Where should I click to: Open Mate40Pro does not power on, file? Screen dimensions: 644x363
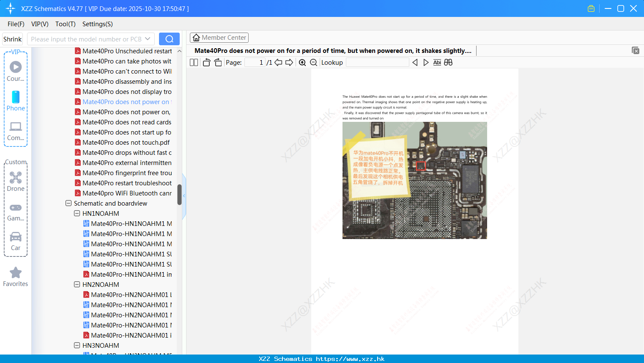point(123,112)
